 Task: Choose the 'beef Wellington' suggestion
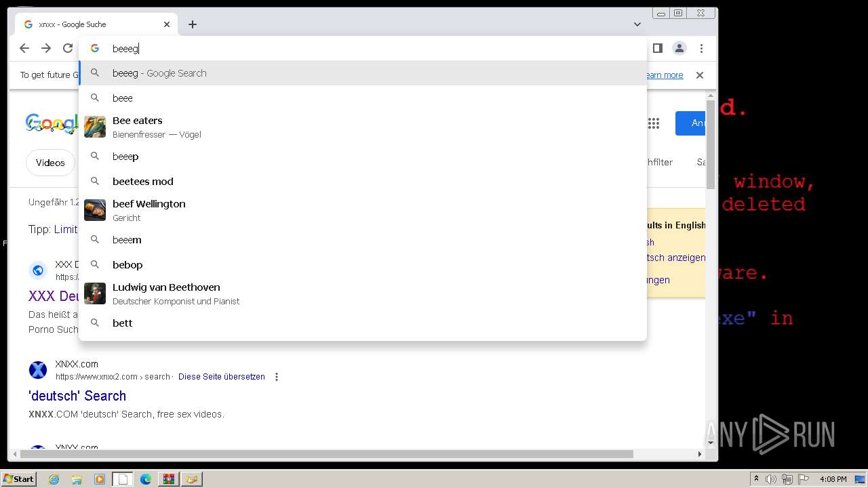click(363, 210)
